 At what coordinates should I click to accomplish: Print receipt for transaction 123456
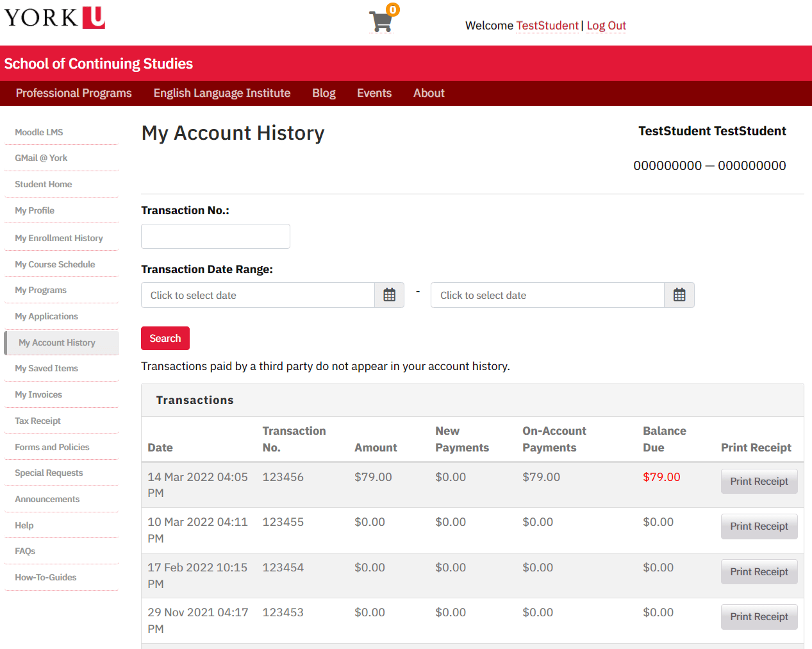pos(759,482)
